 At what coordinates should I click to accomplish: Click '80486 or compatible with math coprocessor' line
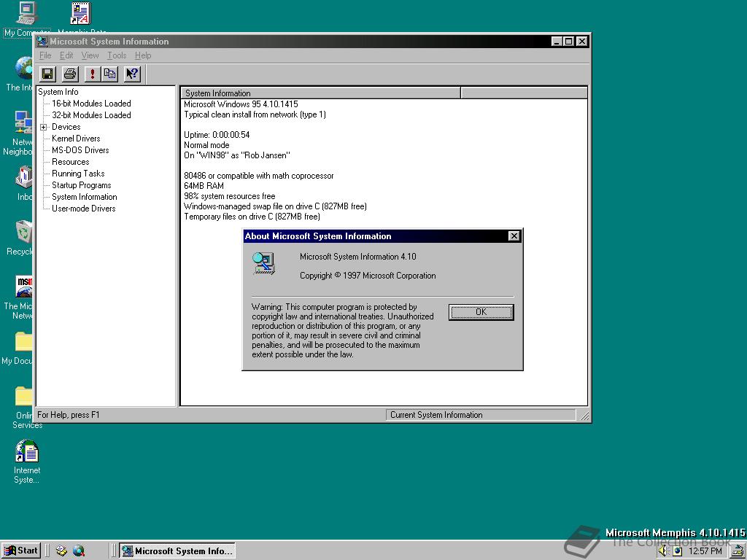[259, 176]
